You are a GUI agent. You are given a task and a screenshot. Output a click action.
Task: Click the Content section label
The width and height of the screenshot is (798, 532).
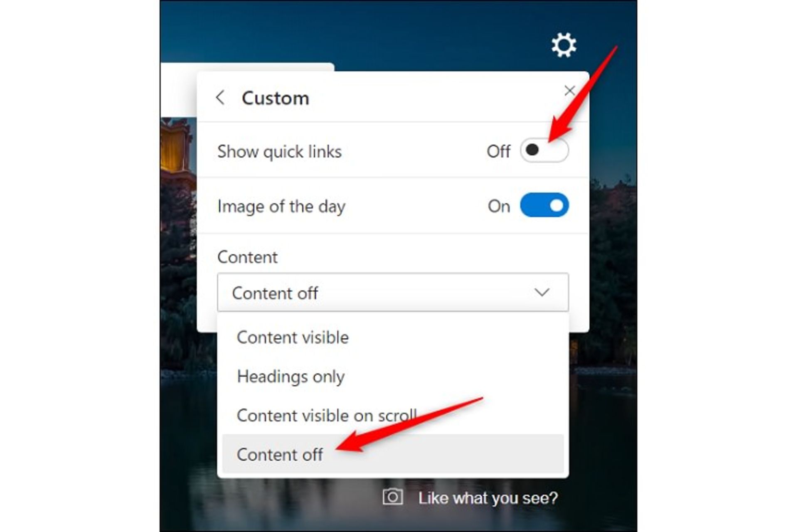point(247,257)
